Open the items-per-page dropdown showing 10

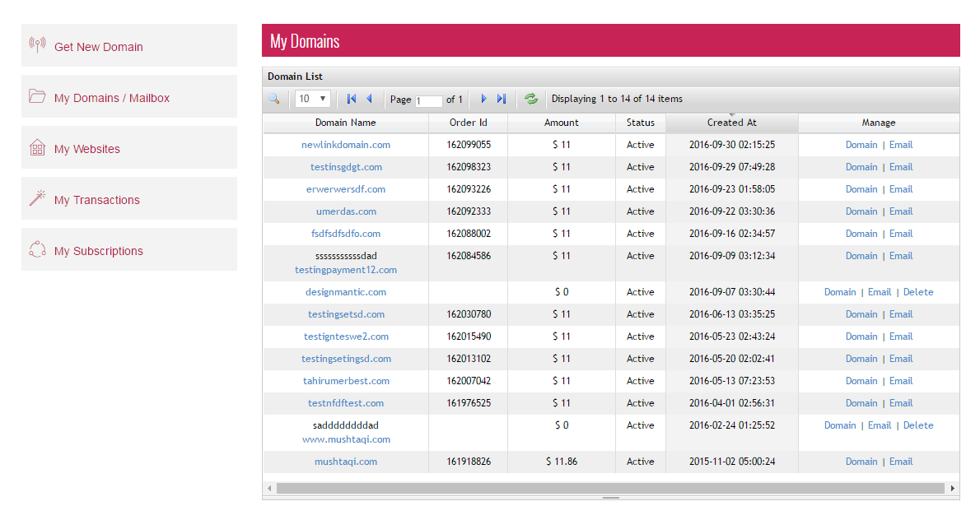312,98
